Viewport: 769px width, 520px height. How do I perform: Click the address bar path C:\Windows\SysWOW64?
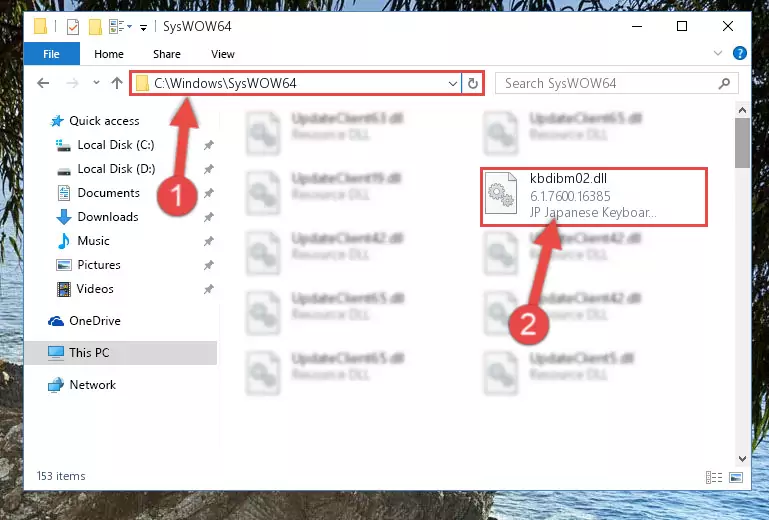point(225,83)
